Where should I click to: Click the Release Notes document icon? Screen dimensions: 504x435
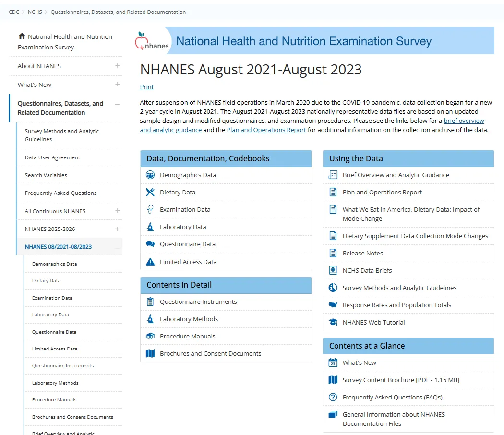click(x=333, y=254)
